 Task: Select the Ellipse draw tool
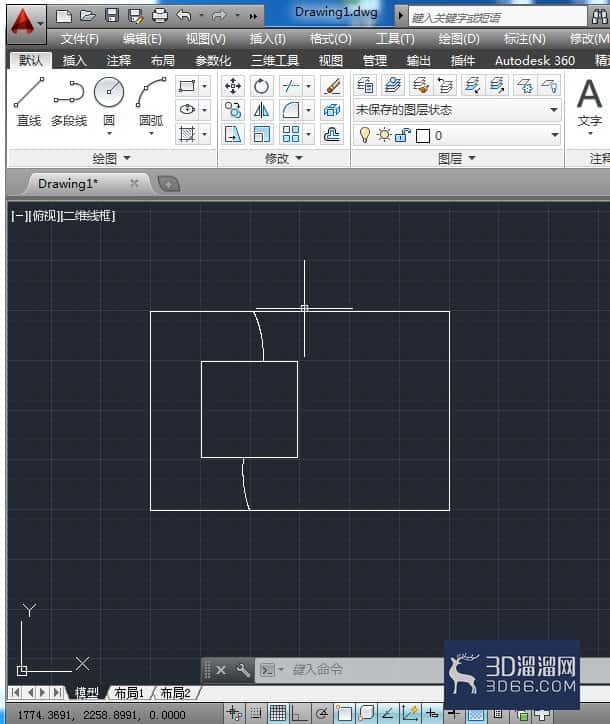[187, 110]
